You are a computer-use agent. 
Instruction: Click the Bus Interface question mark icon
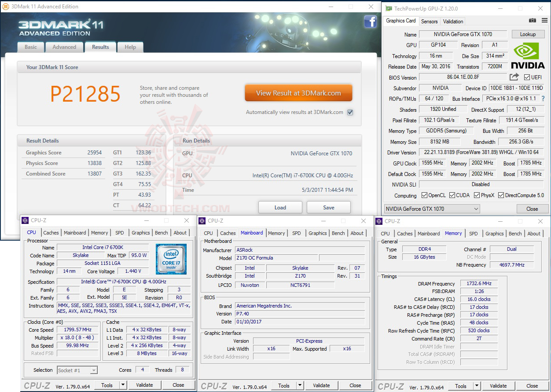[543, 99]
